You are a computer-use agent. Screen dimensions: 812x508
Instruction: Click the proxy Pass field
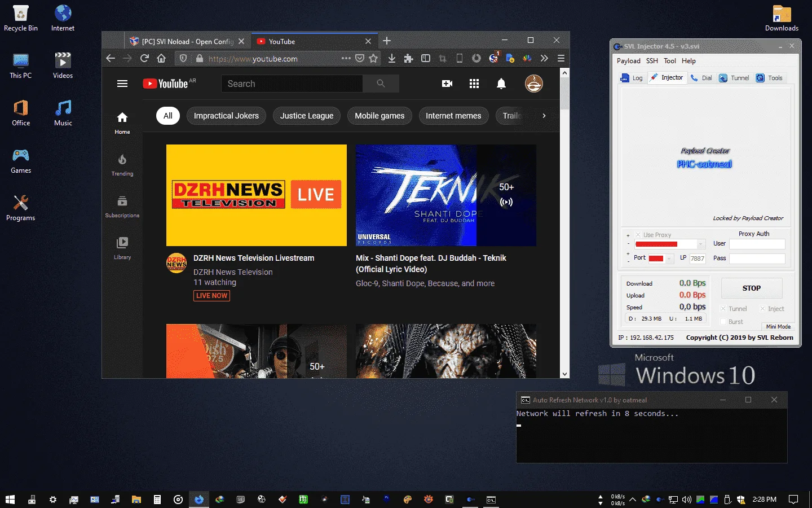click(757, 259)
